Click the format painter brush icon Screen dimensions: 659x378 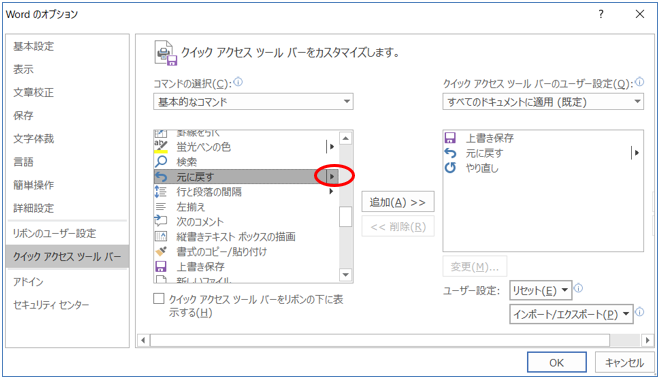[x=161, y=251]
